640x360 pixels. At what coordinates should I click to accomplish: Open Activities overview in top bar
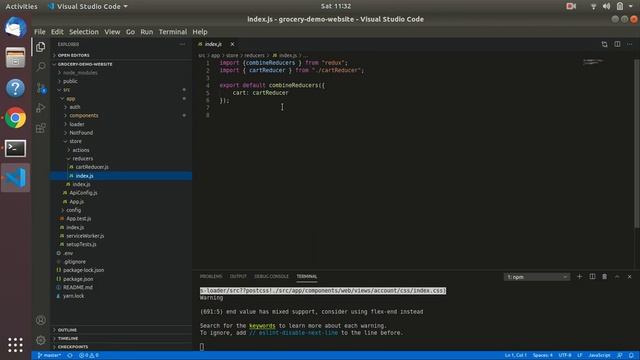pos(21,6)
